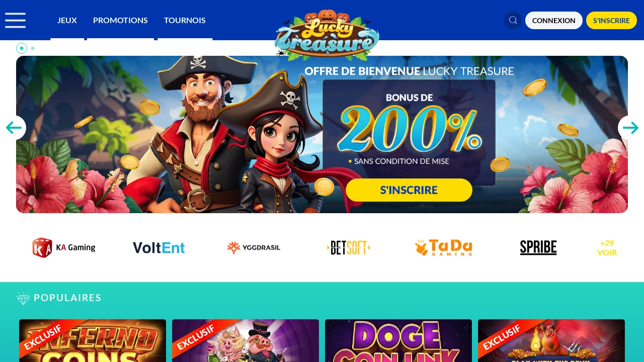Image resolution: width=644 pixels, height=362 pixels.
Task: Select the Yggdrasil provider logo
Action: point(254,247)
